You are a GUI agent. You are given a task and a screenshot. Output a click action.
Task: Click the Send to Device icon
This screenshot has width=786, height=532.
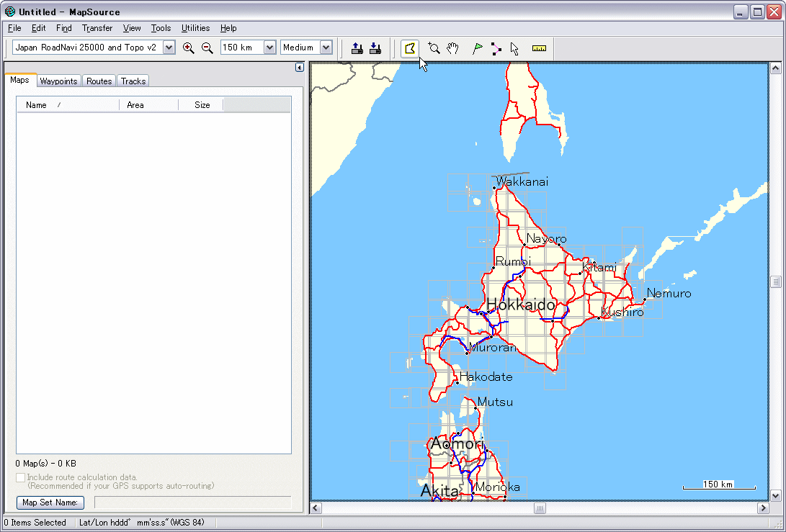357,48
